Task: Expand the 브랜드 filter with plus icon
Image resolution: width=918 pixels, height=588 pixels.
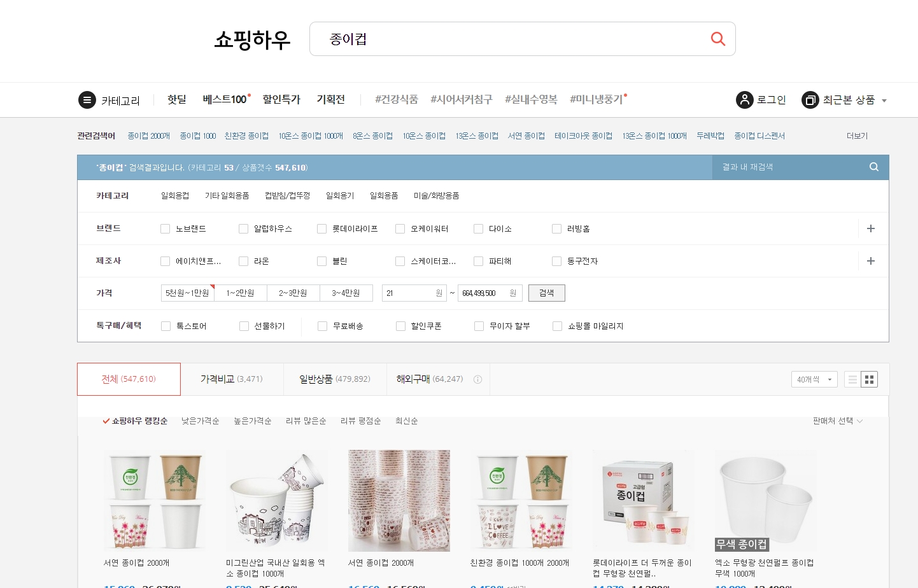Action: pos(871,228)
